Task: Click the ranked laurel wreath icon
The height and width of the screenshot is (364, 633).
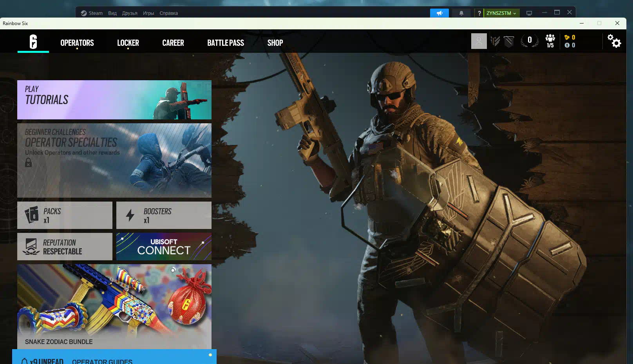Action: pyautogui.click(x=530, y=40)
